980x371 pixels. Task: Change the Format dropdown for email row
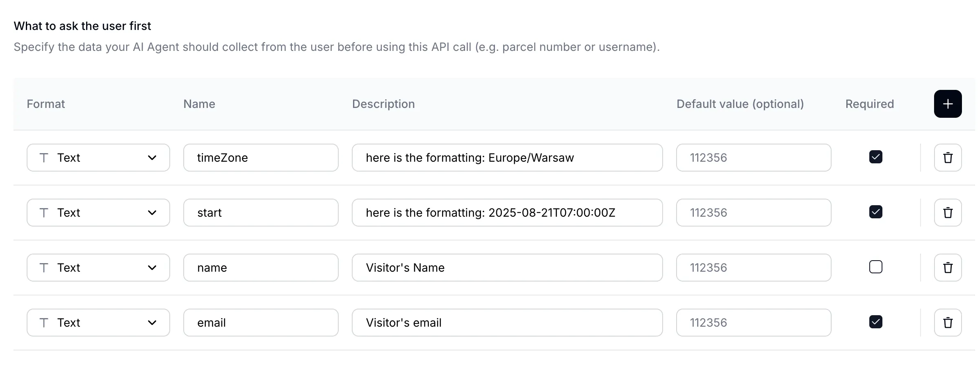click(98, 323)
